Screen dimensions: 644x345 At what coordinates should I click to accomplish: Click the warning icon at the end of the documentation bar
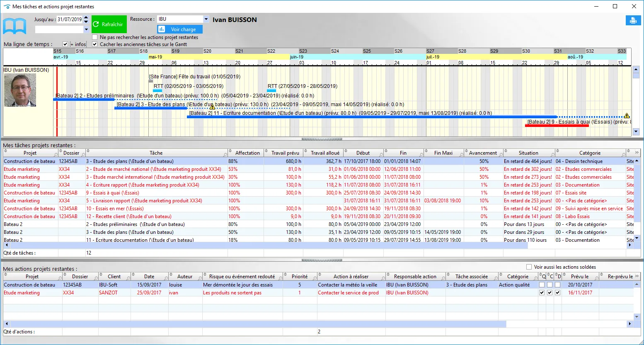[x=627, y=116]
